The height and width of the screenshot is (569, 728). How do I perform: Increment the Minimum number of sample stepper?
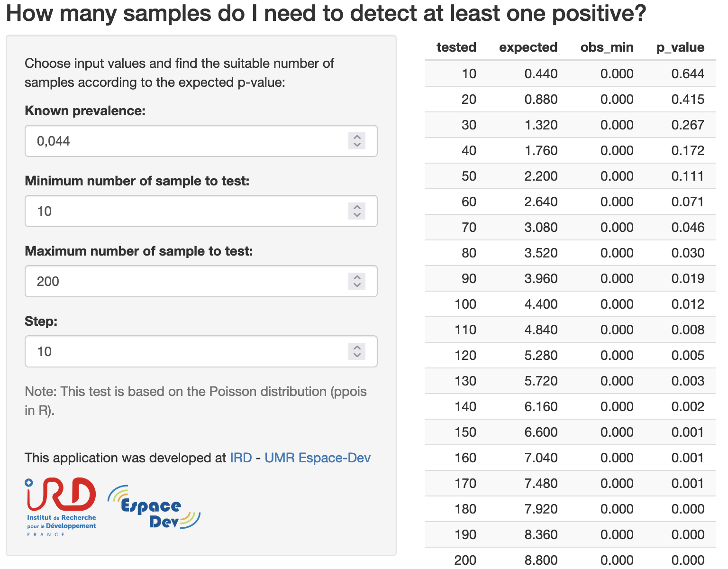pos(357,207)
